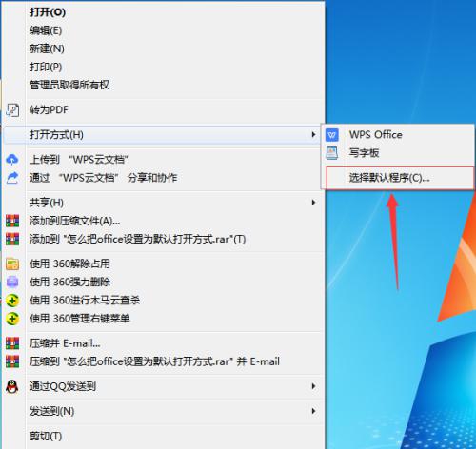Select 打印(P) menu entry
Screen dimensions: 476x449
tap(163, 67)
